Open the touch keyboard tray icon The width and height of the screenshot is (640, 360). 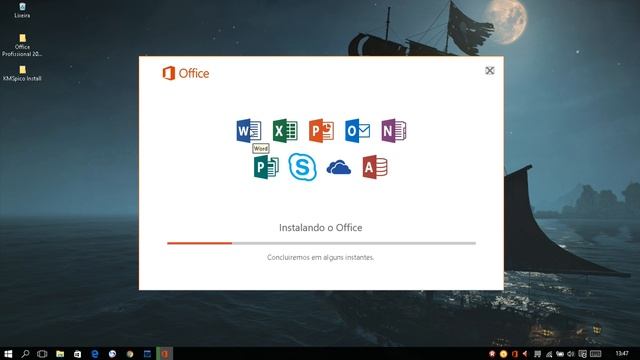click(596, 354)
